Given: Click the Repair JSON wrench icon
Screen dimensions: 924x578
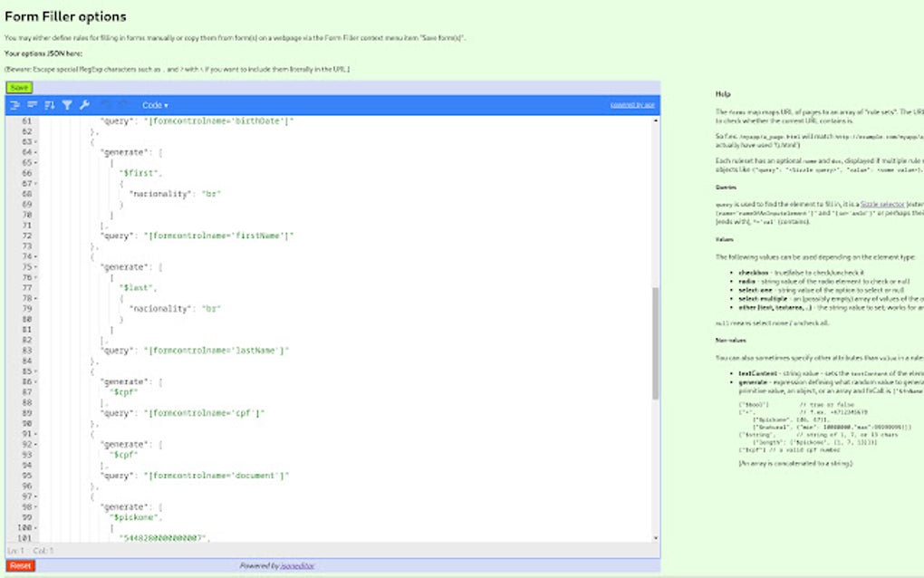Looking at the screenshot, I should coord(85,105).
